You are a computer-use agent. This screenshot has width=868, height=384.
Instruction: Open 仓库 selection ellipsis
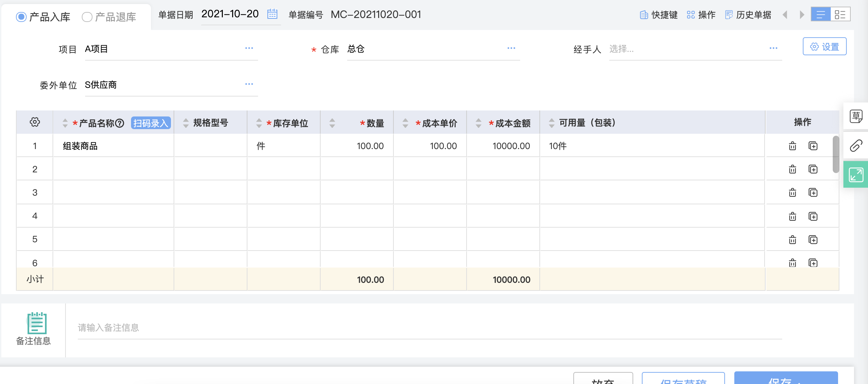click(x=511, y=48)
